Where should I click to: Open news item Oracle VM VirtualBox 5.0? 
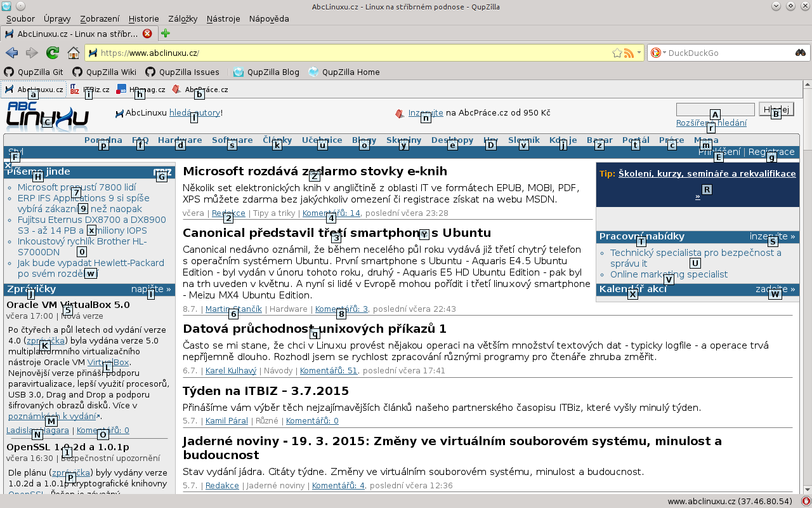pos(68,305)
